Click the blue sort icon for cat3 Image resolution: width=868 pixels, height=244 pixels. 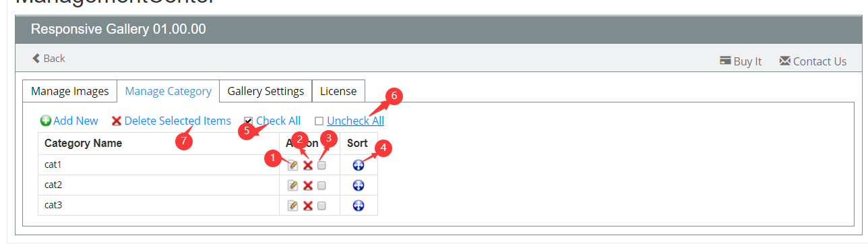359,206
